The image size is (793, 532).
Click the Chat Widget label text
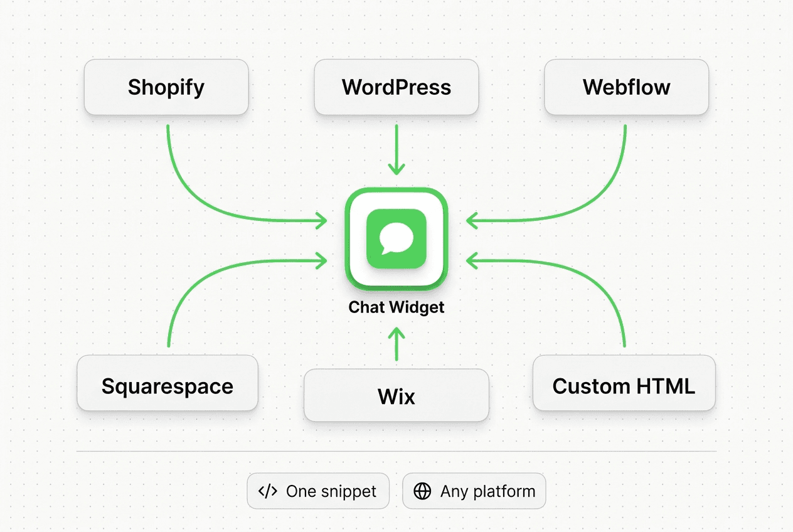point(396,307)
